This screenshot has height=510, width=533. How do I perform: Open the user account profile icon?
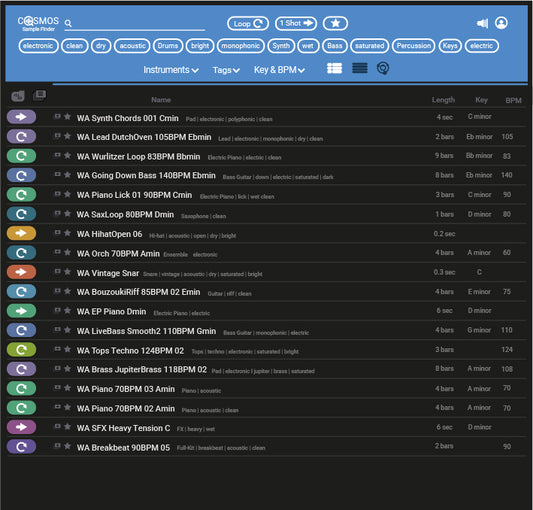click(x=501, y=23)
